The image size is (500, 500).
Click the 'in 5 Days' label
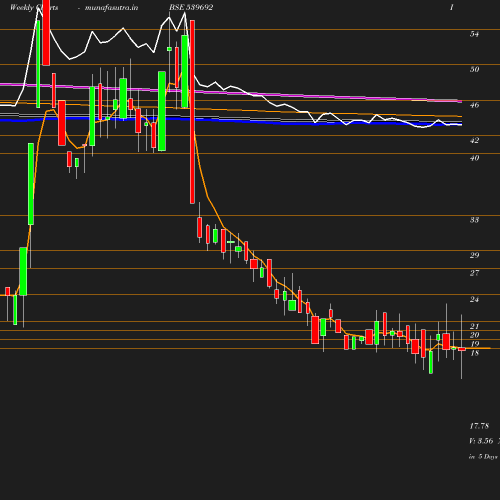pyautogui.click(x=483, y=457)
